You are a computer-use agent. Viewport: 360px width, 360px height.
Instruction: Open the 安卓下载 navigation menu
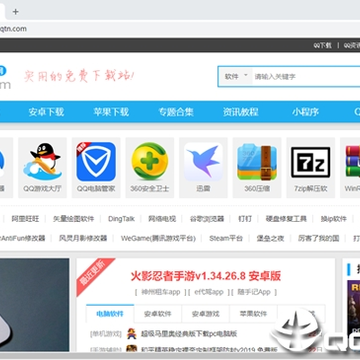coord(46,112)
